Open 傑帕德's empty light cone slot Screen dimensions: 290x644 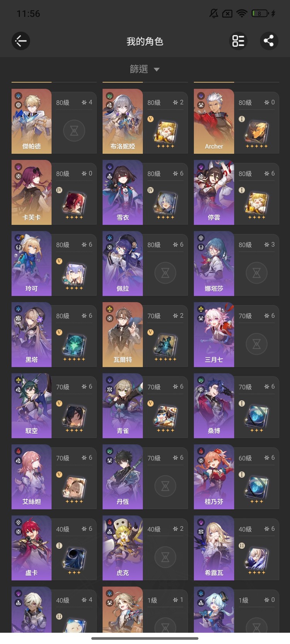point(74,131)
